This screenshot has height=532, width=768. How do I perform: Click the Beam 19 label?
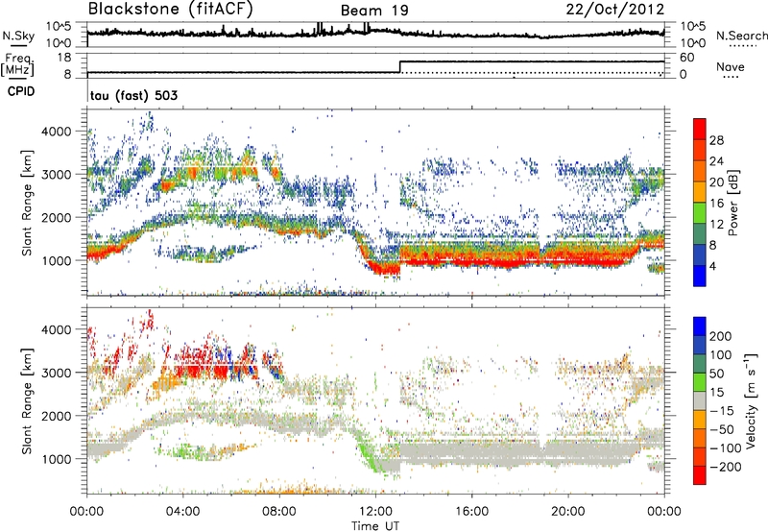point(374,11)
